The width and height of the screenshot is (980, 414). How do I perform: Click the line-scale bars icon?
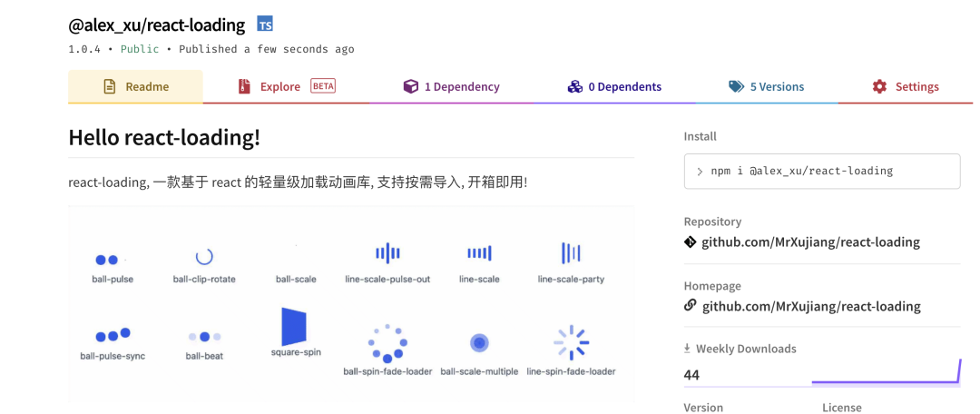(x=479, y=253)
